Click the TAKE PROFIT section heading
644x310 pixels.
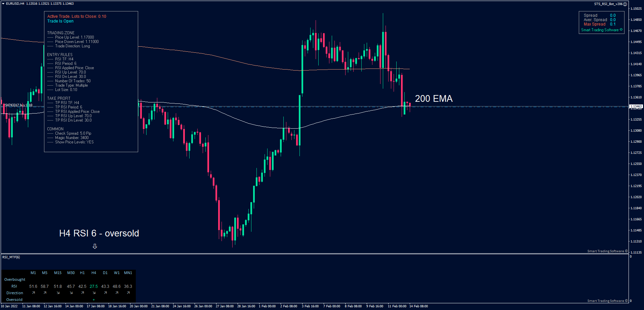point(59,98)
